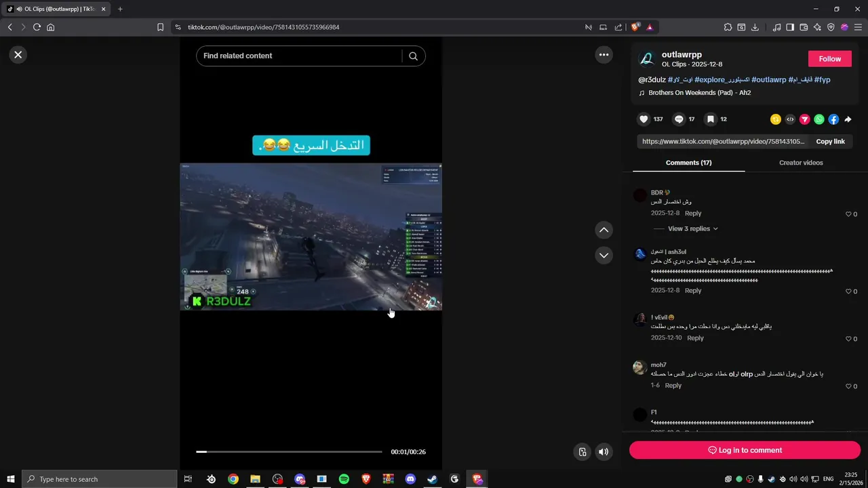The height and width of the screenshot is (488, 868).
Task: Open the browser downloads icon
Action: (755, 27)
